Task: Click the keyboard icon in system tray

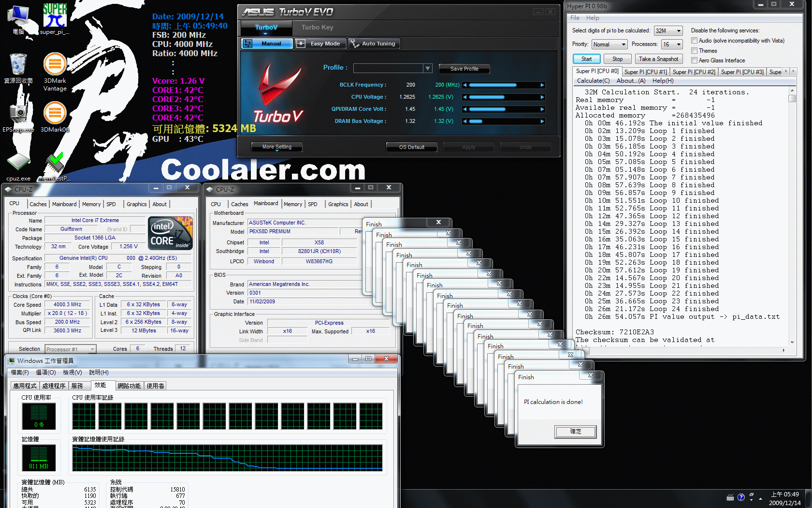Action: point(730,497)
